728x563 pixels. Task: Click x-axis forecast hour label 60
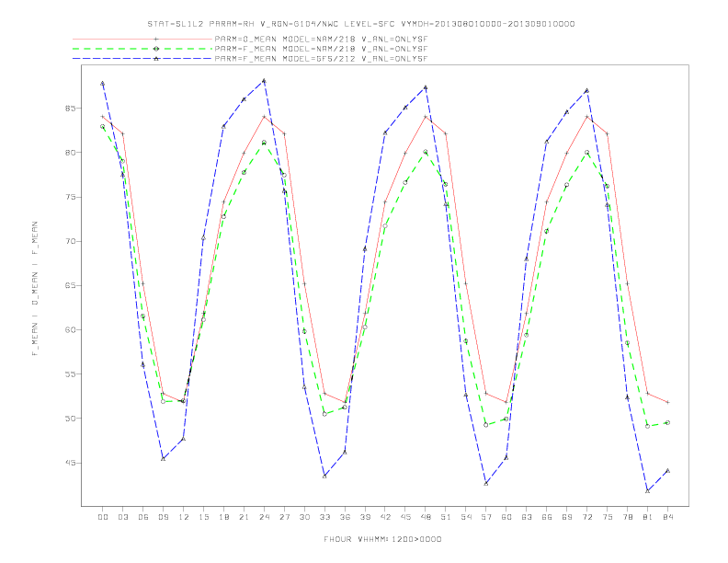506,517
